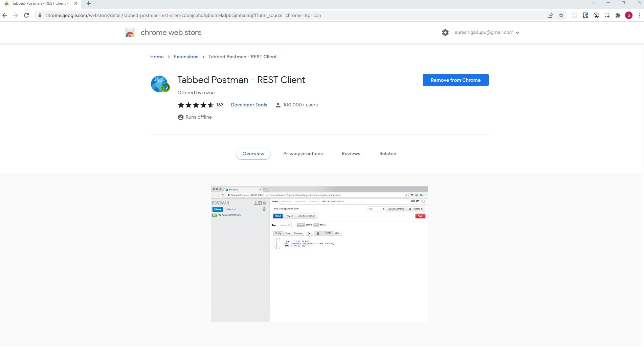Open Chrome's three-dot menu

(x=640, y=15)
